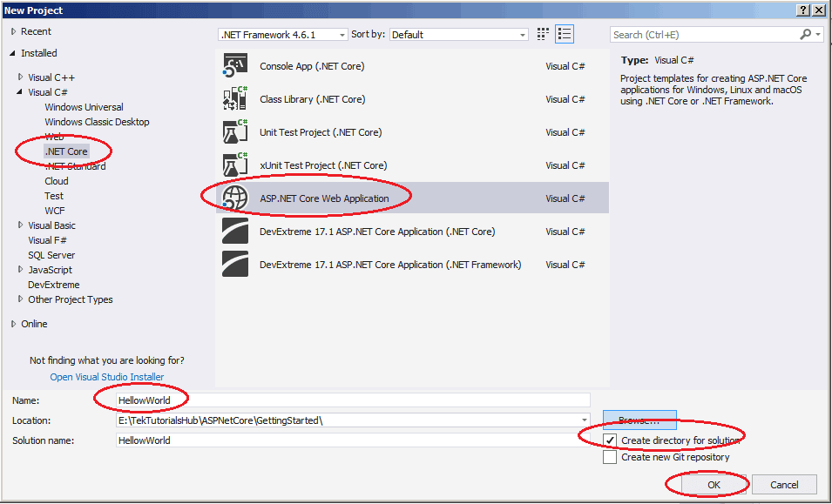Image resolution: width=832 pixels, height=504 pixels.
Task: Select the .NET Core category
Action: click(x=66, y=151)
